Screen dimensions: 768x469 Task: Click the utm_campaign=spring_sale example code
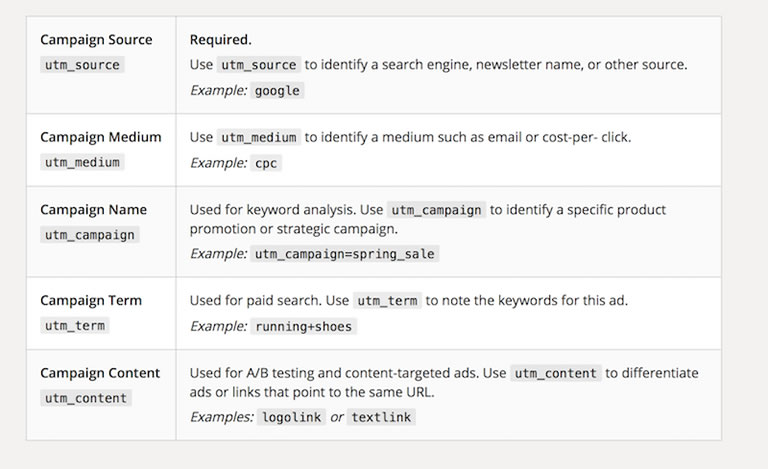344,254
